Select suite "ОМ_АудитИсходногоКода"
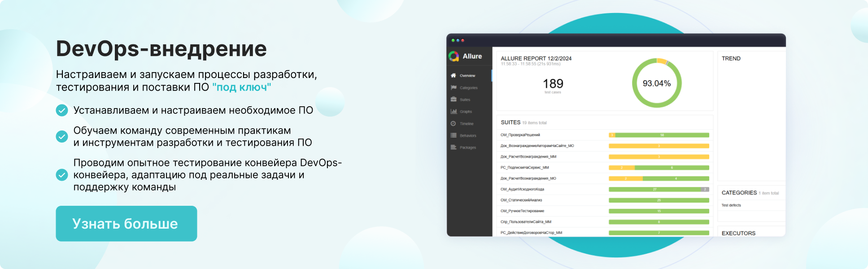Viewport: 868px width, 269px height. pos(523,189)
